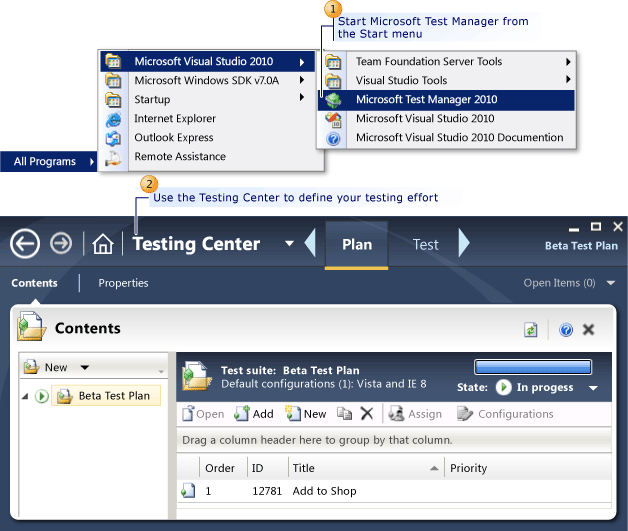The width and height of the screenshot is (628, 531).
Task: Click test case icon in row 1
Action: point(188,491)
